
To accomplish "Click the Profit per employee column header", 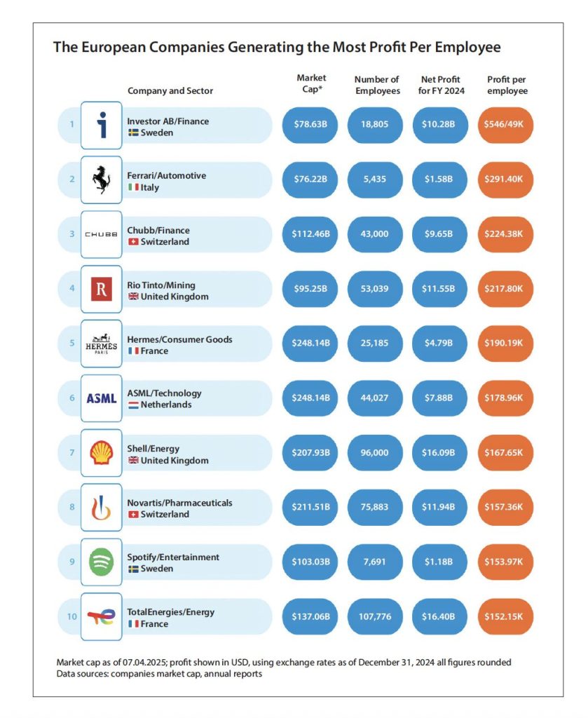I will [x=507, y=85].
